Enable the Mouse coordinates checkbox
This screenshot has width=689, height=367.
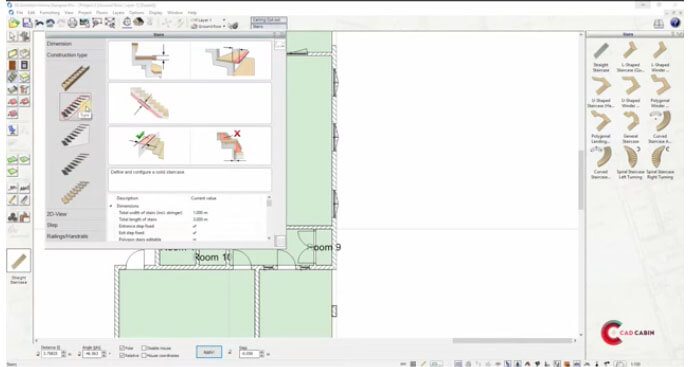[144, 355]
